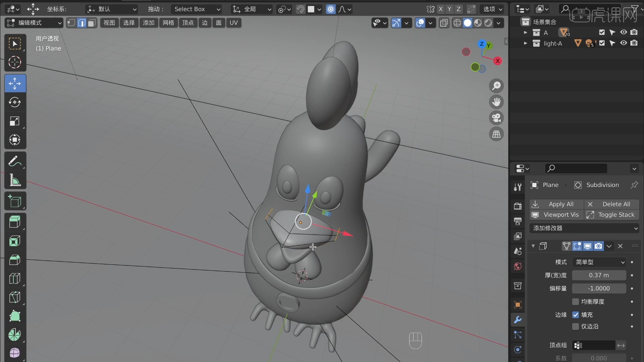This screenshot has height=362, width=644.
Task: Open the 网格 menu
Action: pyautogui.click(x=168, y=23)
